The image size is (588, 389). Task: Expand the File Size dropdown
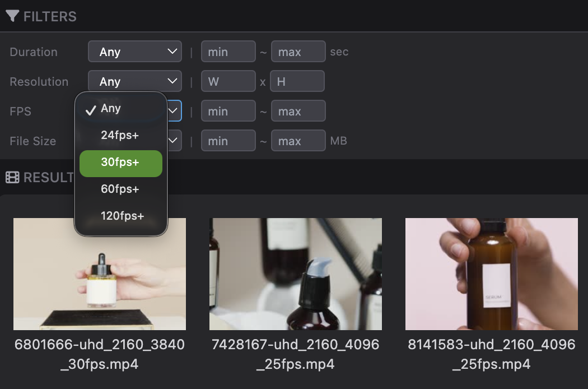(174, 140)
